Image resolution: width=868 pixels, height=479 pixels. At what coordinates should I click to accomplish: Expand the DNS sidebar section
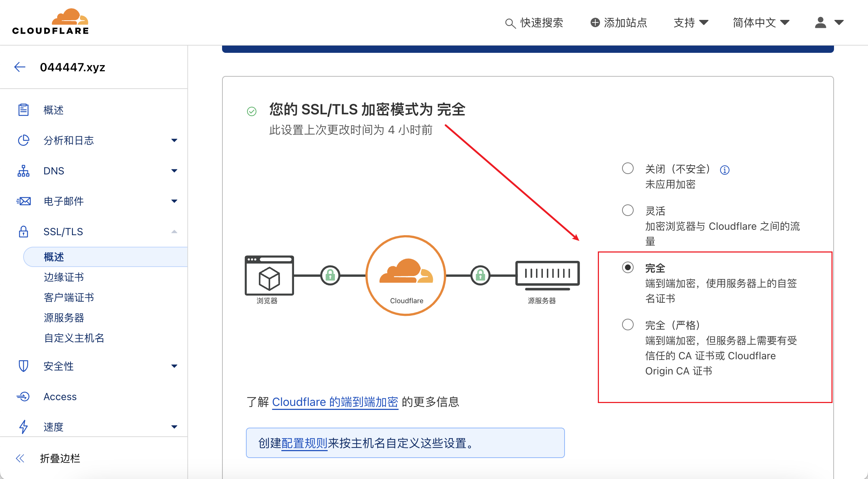pyautogui.click(x=174, y=171)
